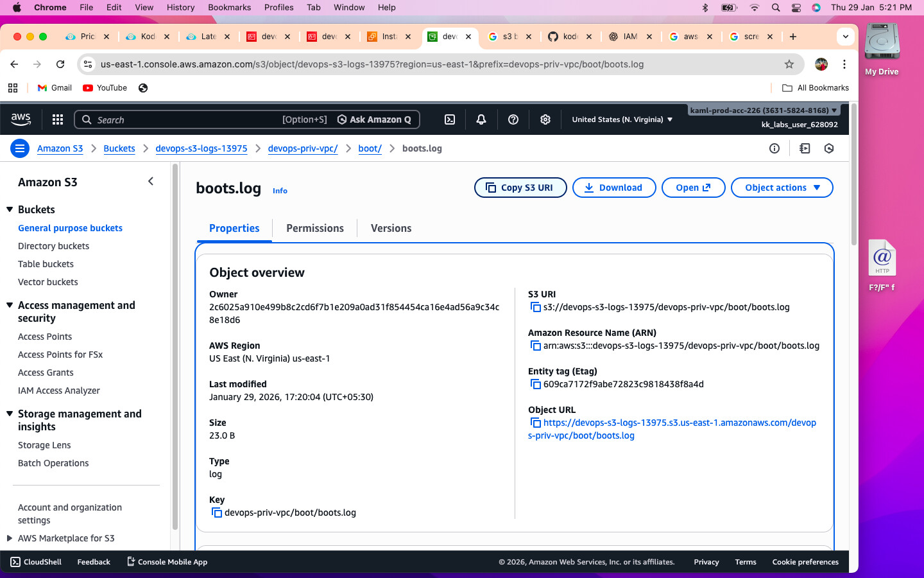
Task: Copy the Amazon Resource Name icon
Action: pyautogui.click(x=535, y=346)
